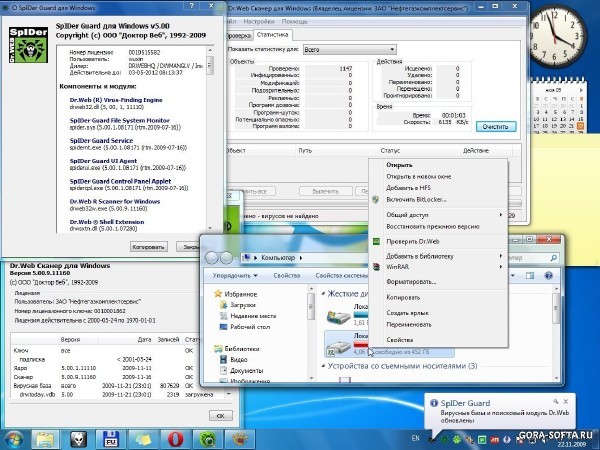Click the EN language indicator in tray
The image size is (600, 450).
click(x=416, y=439)
